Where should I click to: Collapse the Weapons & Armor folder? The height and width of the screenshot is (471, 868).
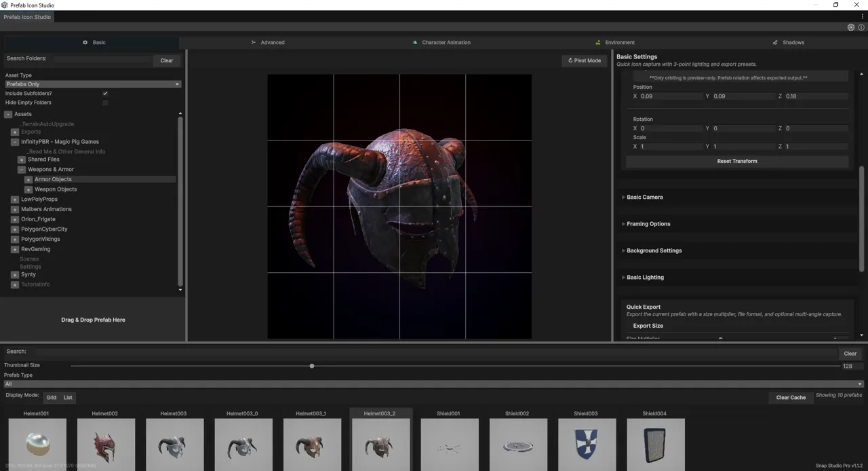click(22, 170)
